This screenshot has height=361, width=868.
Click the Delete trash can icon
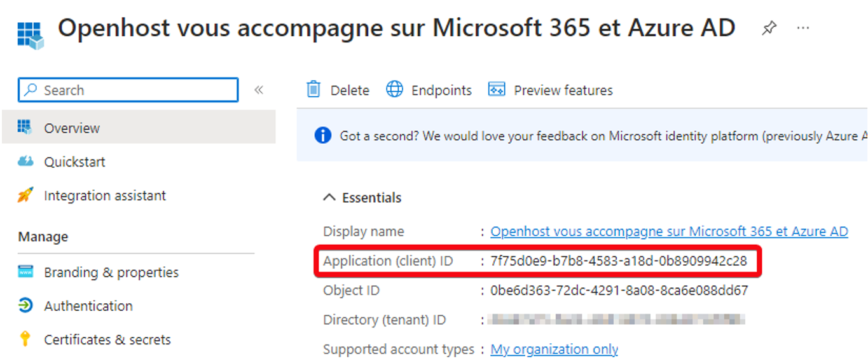coord(313,90)
